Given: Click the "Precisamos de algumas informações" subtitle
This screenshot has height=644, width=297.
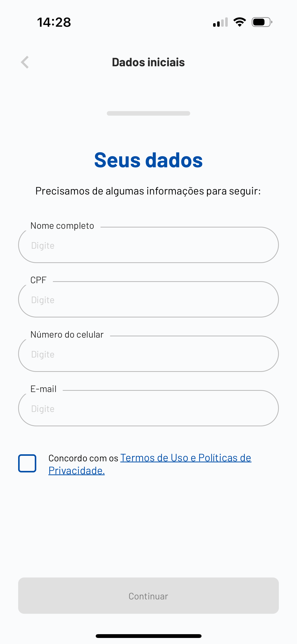Looking at the screenshot, I should coord(148,191).
